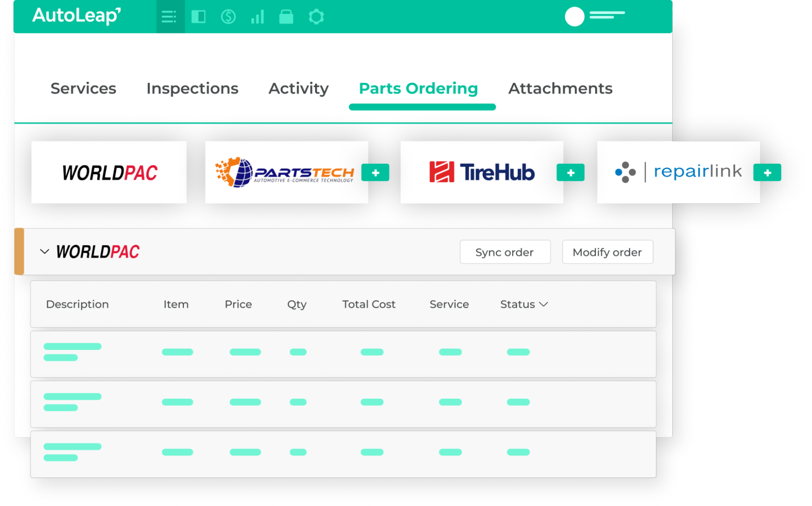Image resolution: width=812 pixels, height=506 pixels.
Task: Collapse the WORLDPAC order section chevron
Action: (x=45, y=252)
